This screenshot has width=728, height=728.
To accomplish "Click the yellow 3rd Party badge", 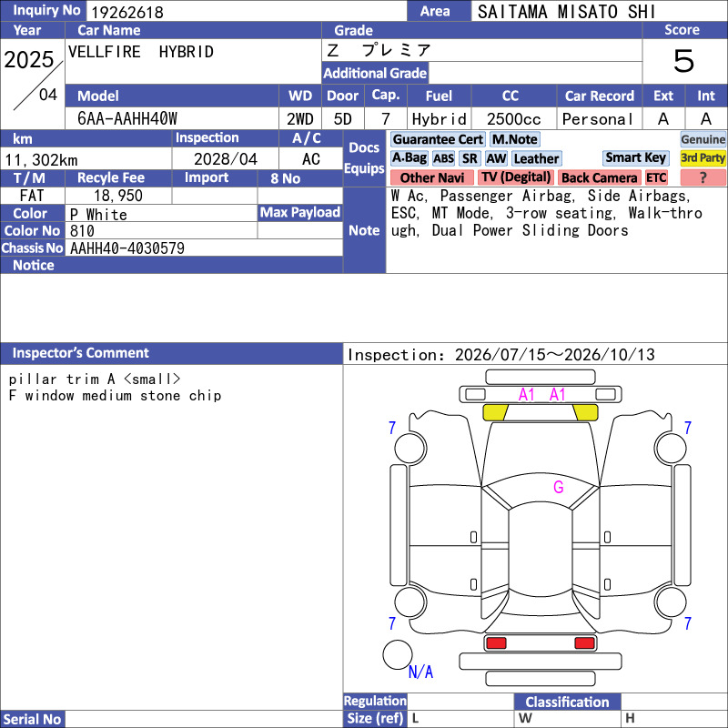I will click(x=703, y=157).
